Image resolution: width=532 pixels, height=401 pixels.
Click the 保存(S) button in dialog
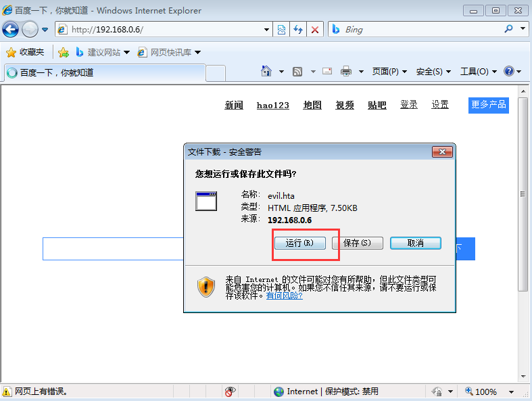357,243
